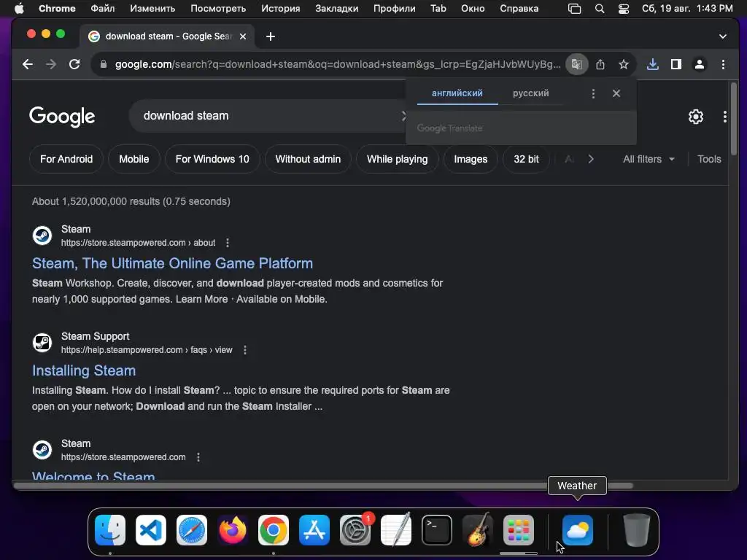
Task: Launch Safari from the dock
Action: pyautogui.click(x=192, y=530)
